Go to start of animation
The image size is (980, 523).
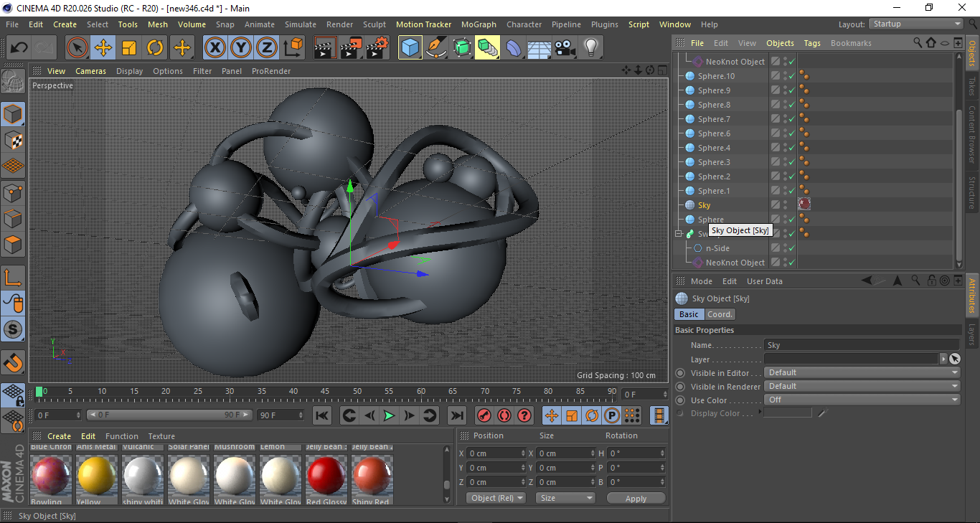322,415
